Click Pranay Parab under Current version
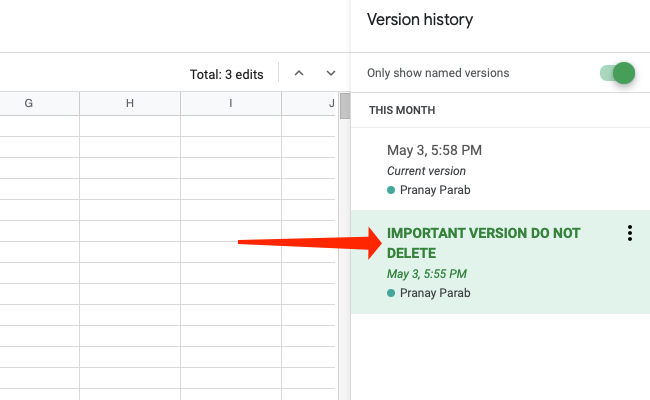 click(x=435, y=190)
